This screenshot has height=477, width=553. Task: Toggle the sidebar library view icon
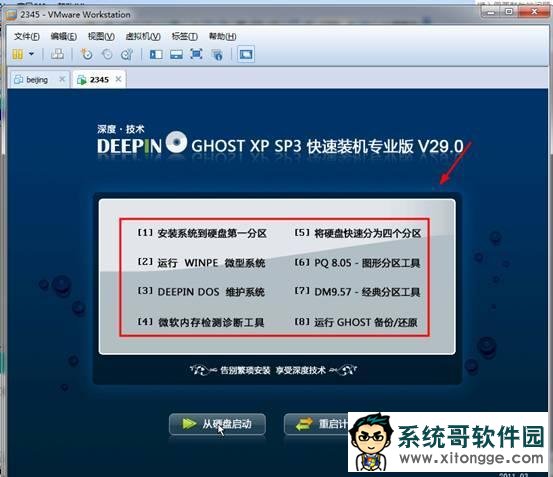point(156,54)
